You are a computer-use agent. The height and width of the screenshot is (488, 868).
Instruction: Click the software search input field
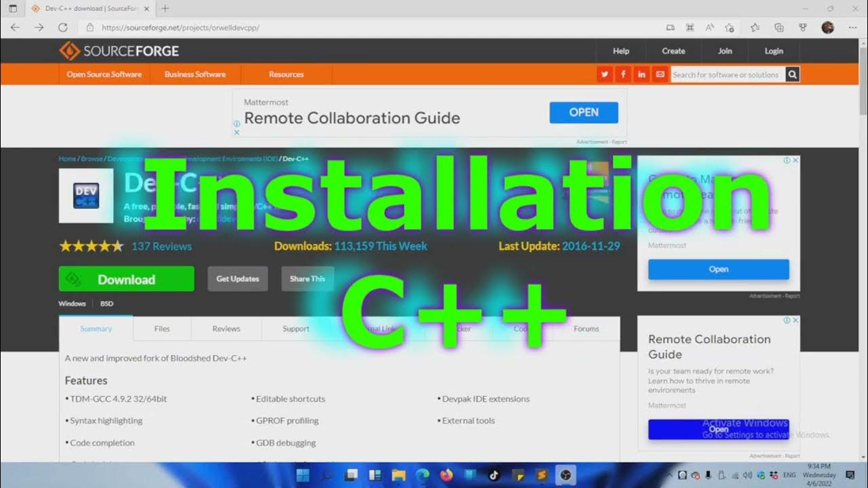[728, 75]
